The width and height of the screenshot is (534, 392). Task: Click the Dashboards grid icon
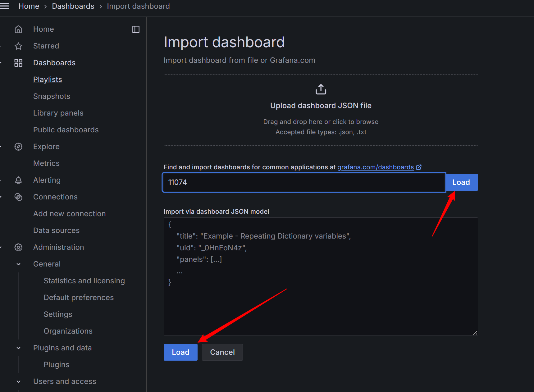tap(18, 63)
